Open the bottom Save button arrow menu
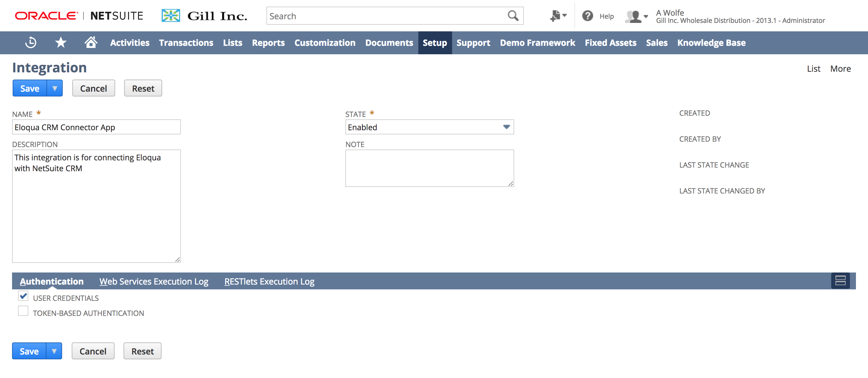Image resolution: width=868 pixels, height=378 pixels. pos(54,351)
